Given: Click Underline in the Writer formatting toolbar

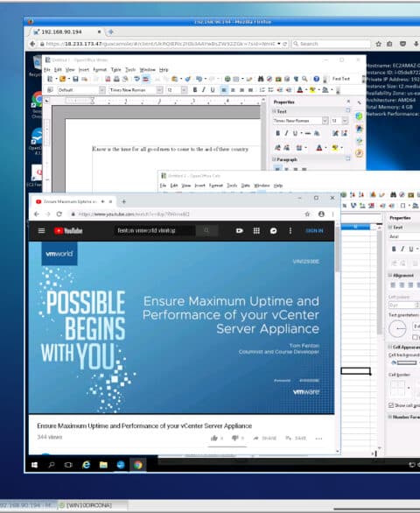Looking at the screenshot, I should pyautogui.click(x=213, y=89).
